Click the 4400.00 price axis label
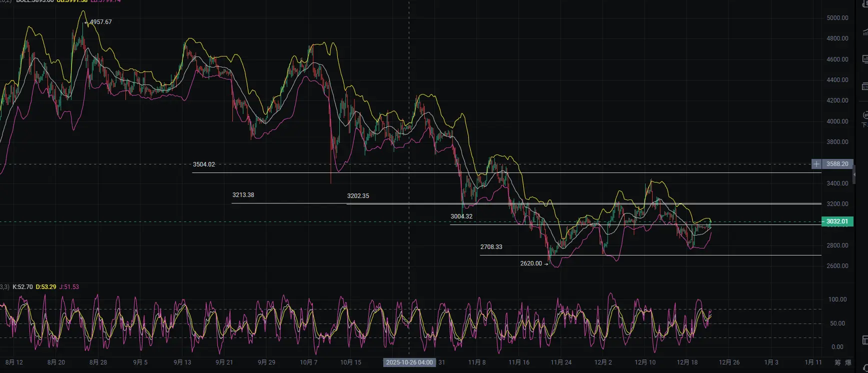Image resolution: width=868 pixels, height=373 pixels. 838,80
